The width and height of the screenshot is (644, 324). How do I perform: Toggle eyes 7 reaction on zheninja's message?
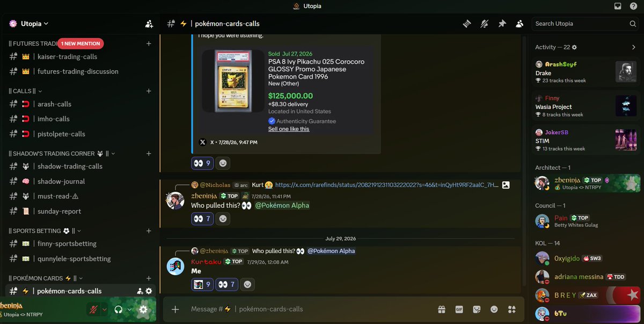(202, 219)
